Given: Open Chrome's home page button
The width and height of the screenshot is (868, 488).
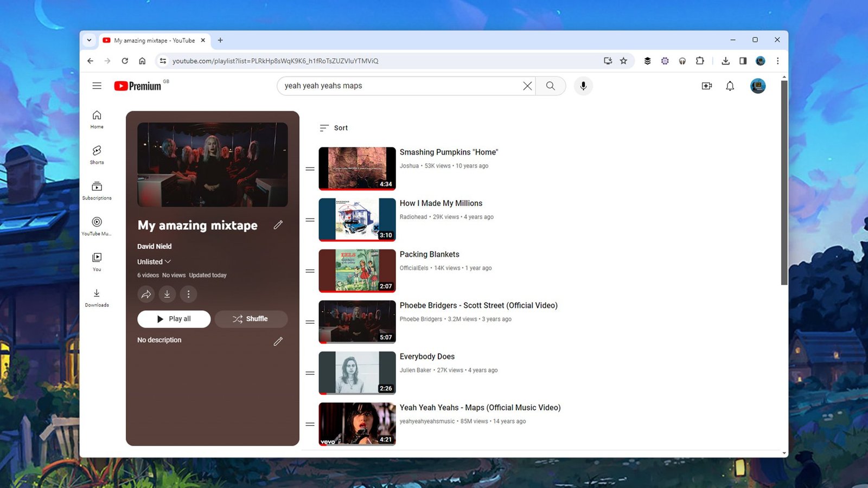Looking at the screenshot, I should pyautogui.click(x=142, y=61).
